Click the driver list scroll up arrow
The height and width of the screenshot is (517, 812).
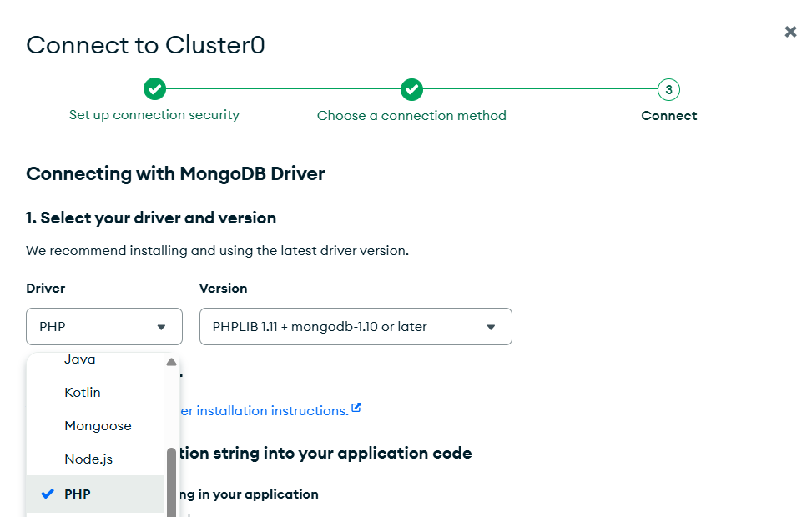coord(171,362)
